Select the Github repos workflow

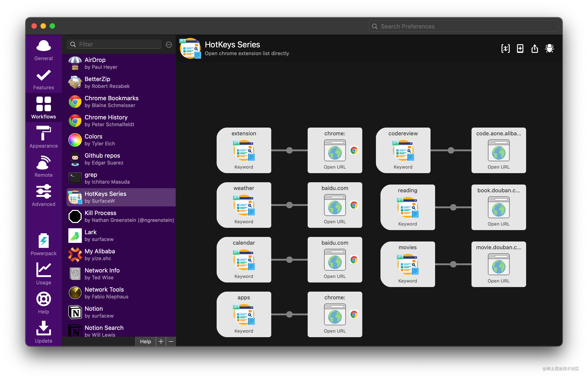pyautogui.click(x=121, y=159)
